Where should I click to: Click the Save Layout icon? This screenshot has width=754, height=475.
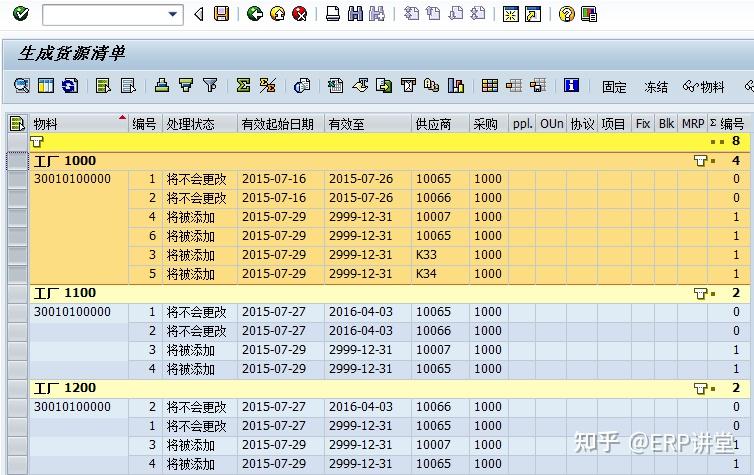(538, 86)
